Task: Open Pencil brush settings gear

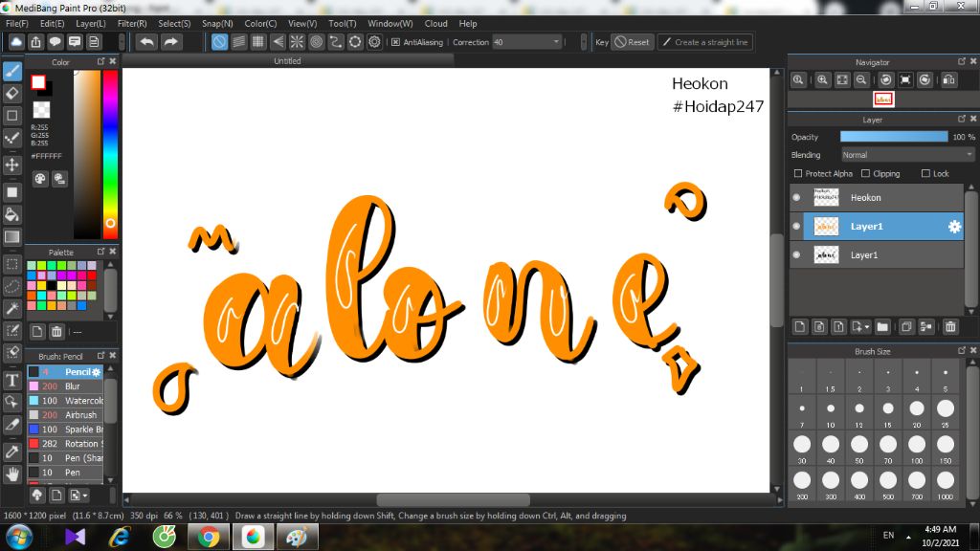Action: (97, 372)
